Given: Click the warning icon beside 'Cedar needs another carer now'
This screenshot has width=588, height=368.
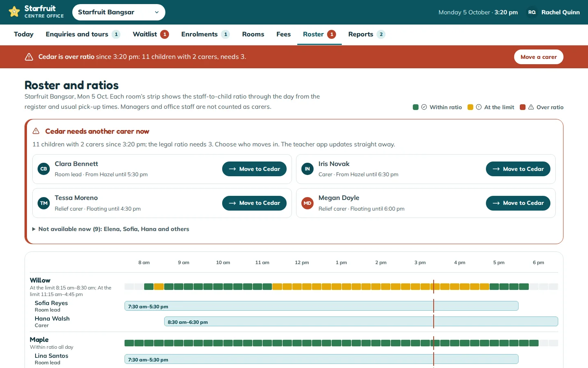Looking at the screenshot, I should [x=36, y=131].
